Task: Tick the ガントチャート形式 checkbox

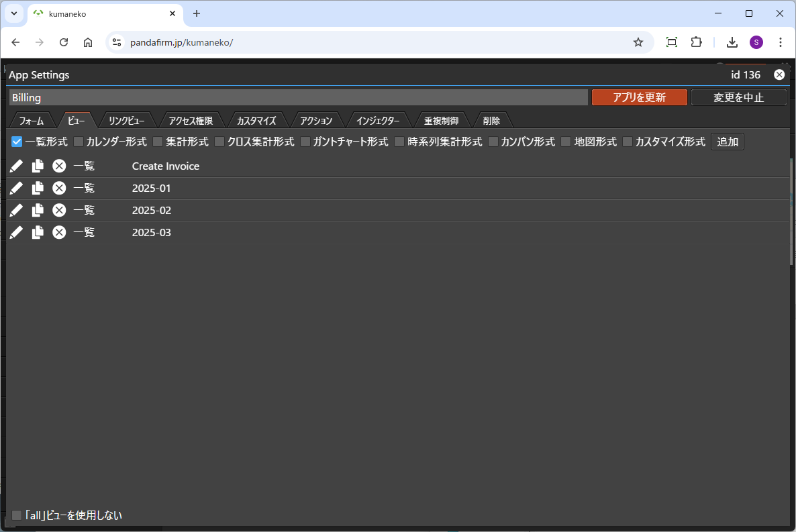Action: [x=305, y=142]
